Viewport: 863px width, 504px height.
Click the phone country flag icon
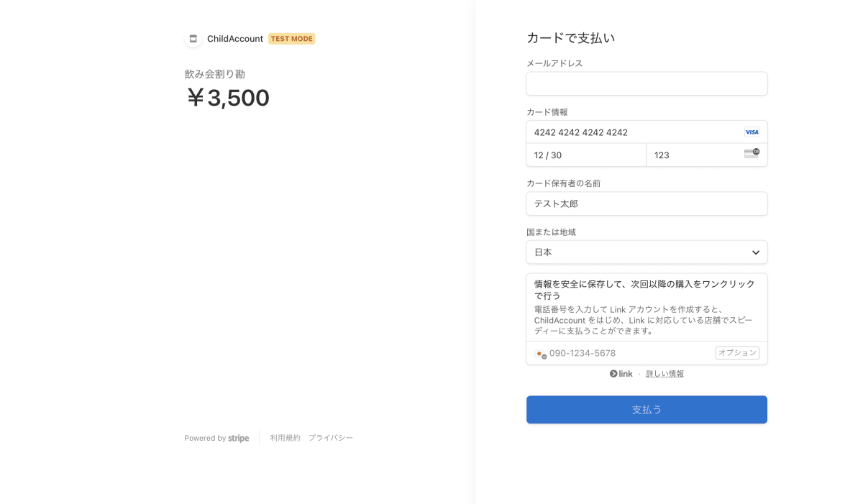pyautogui.click(x=540, y=353)
